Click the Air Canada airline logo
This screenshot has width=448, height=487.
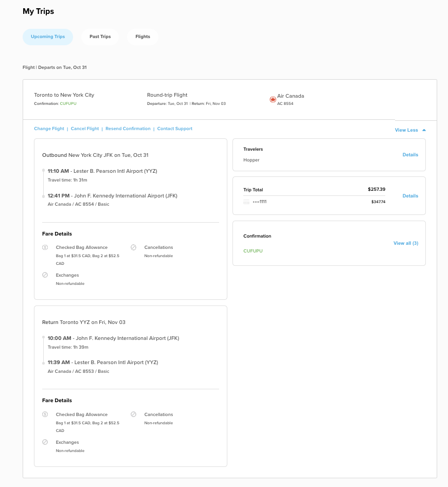pyautogui.click(x=273, y=99)
